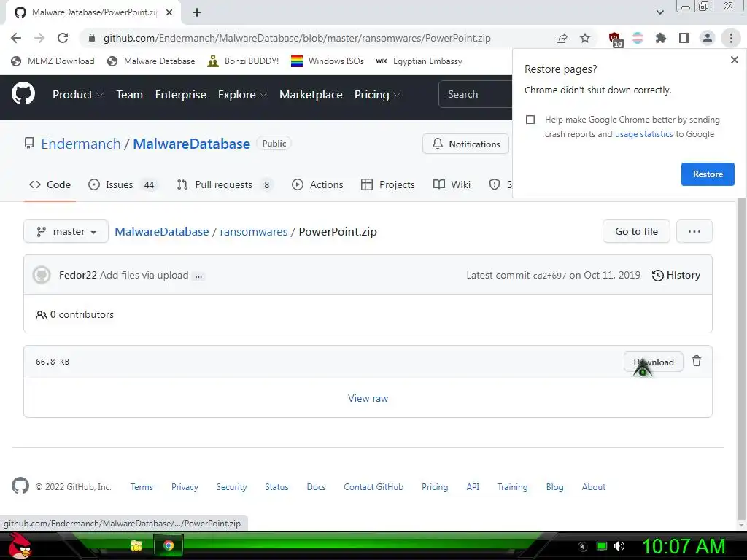Open the commit History link

[x=676, y=275]
